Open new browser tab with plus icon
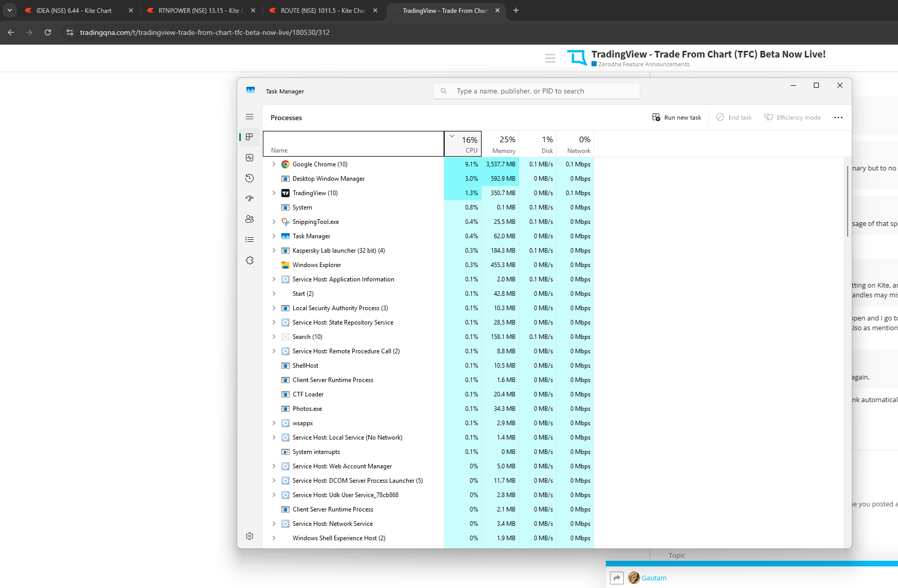Image resolution: width=898 pixels, height=588 pixels. (516, 10)
